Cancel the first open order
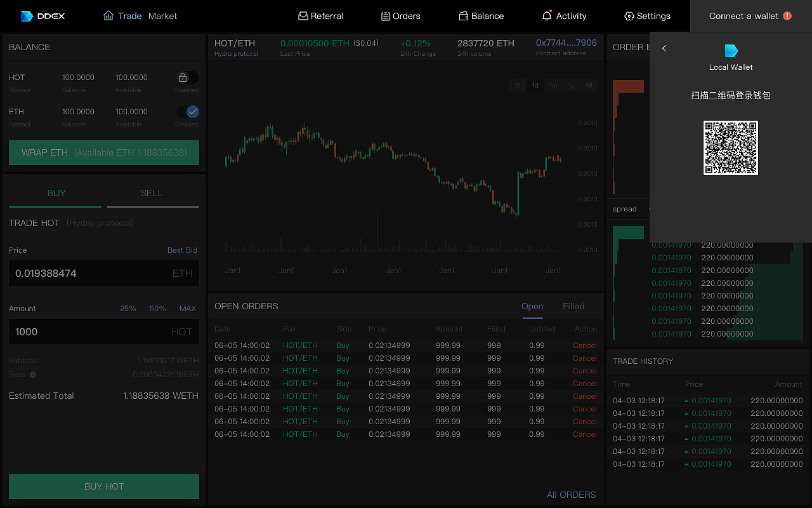This screenshot has height=508, width=812. pyautogui.click(x=585, y=345)
